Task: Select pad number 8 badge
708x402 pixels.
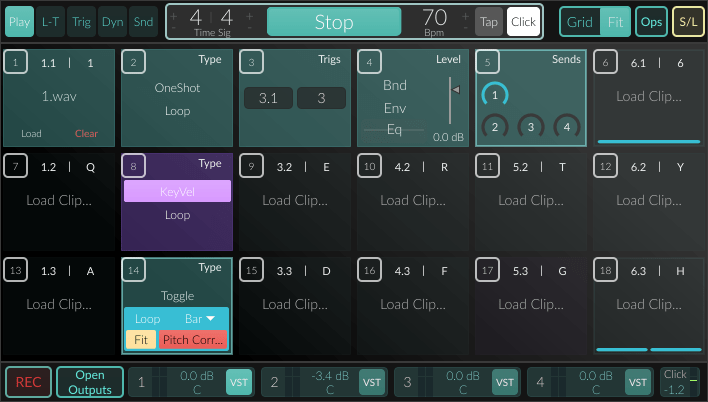Action: tap(133, 166)
